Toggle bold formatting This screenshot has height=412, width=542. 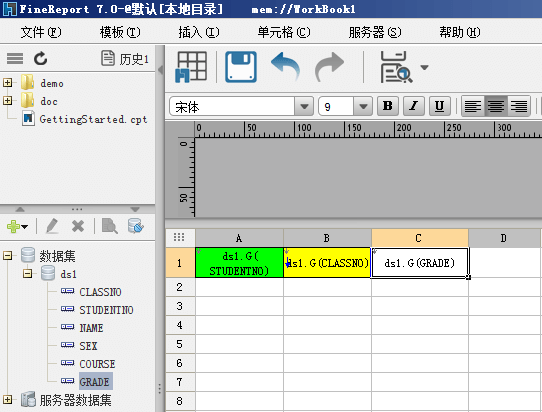(x=388, y=106)
